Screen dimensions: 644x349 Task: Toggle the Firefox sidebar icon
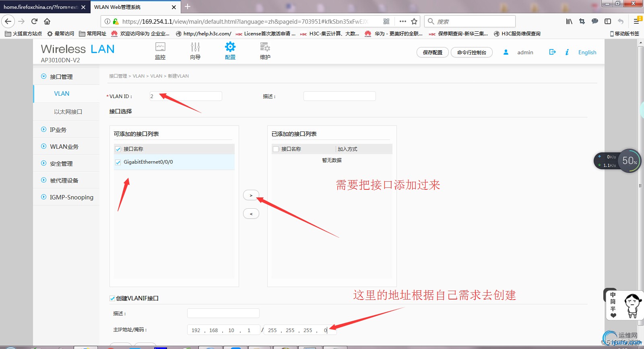pos(608,21)
